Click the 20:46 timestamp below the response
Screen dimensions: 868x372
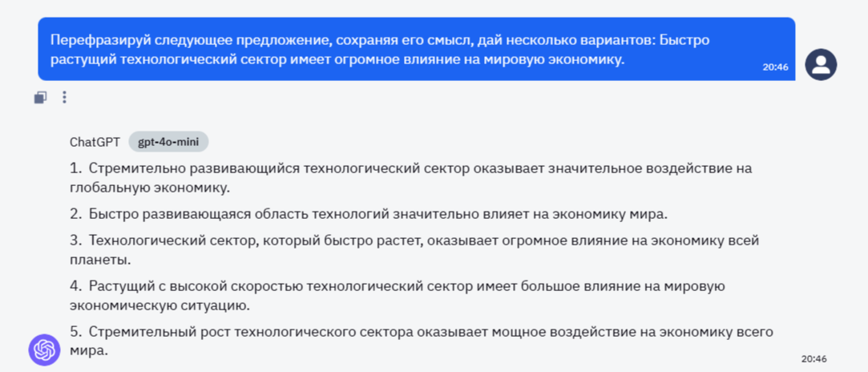click(813, 358)
